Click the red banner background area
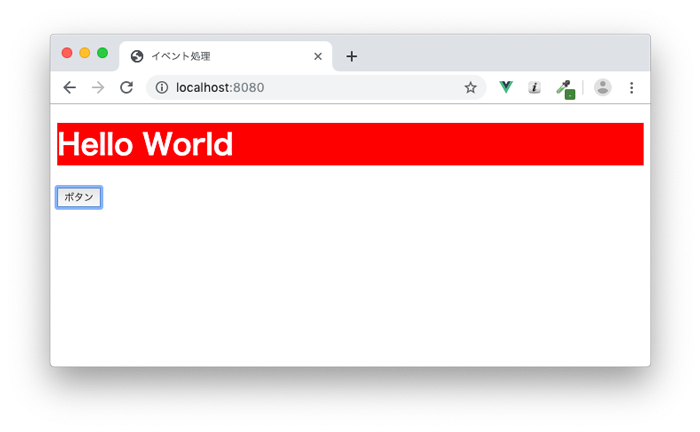 pyautogui.click(x=438, y=144)
